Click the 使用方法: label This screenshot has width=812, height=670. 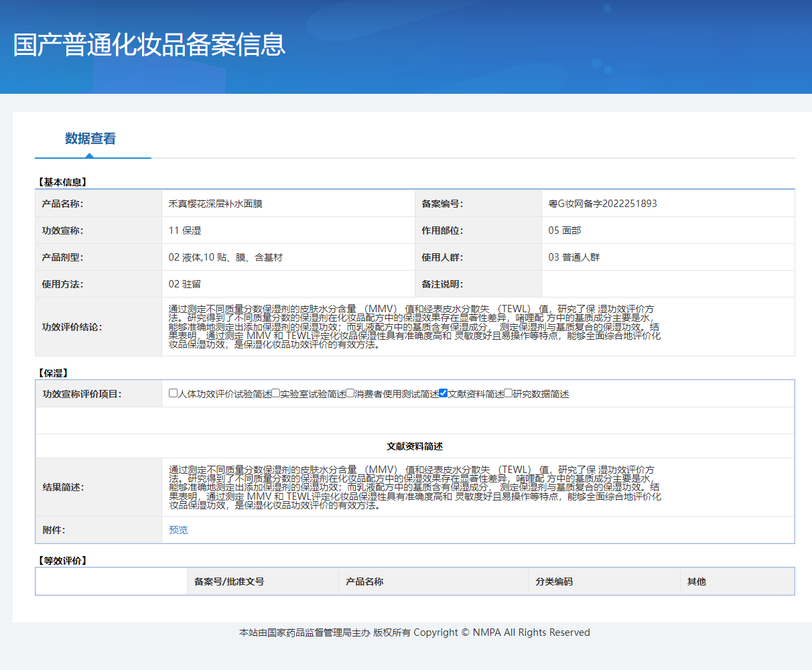pyautogui.click(x=62, y=284)
